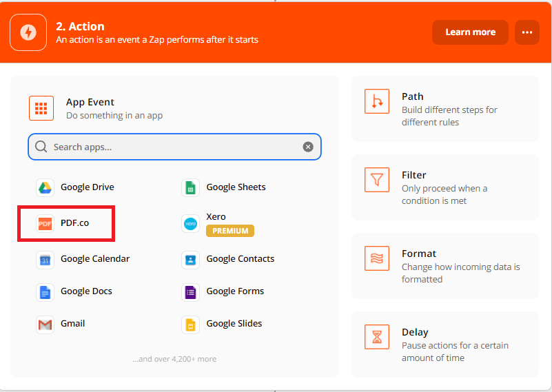The width and height of the screenshot is (552, 392).
Task: Clear the search apps field
Action: click(x=308, y=147)
